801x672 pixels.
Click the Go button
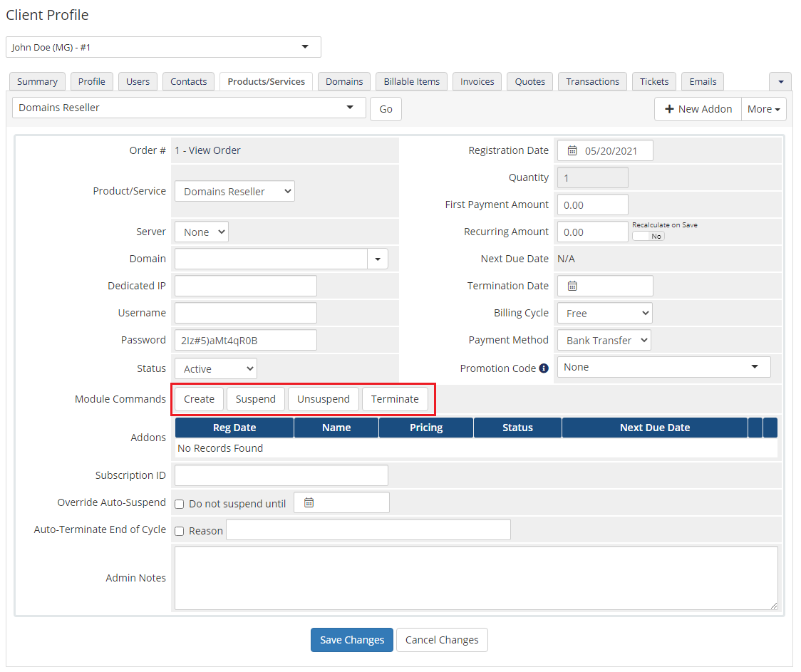pyautogui.click(x=386, y=109)
